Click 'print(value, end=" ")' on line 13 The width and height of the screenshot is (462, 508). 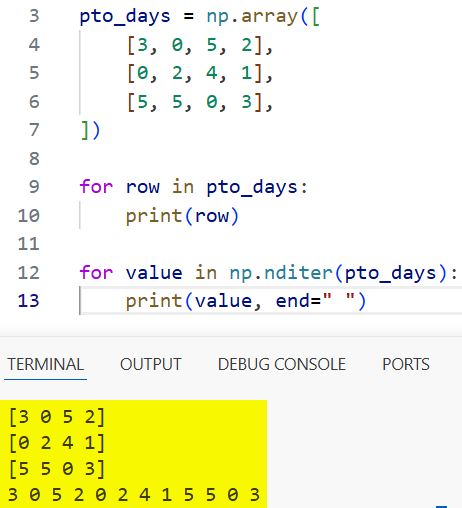click(x=246, y=301)
